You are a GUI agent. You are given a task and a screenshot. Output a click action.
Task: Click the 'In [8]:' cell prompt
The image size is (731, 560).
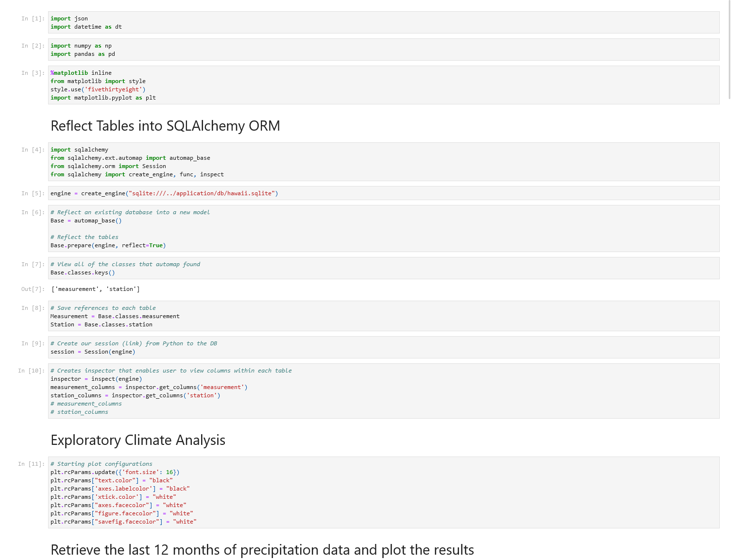(x=33, y=308)
